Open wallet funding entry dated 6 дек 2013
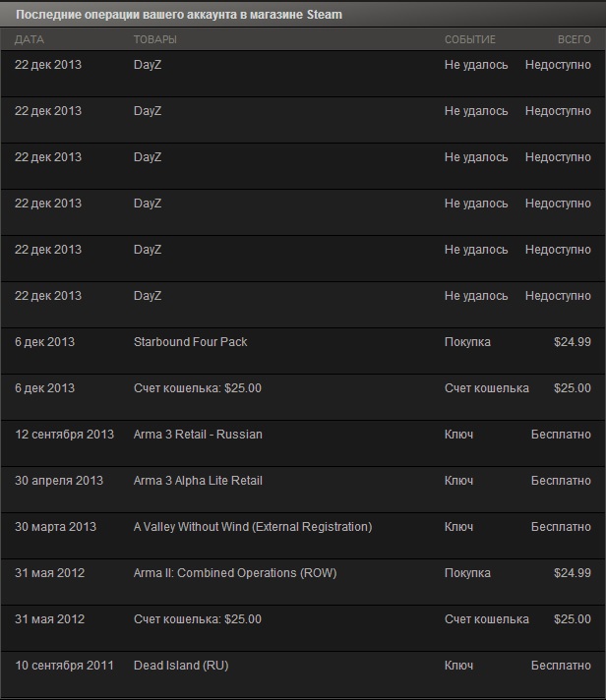The width and height of the screenshot is (606, 700). point(303,397)
